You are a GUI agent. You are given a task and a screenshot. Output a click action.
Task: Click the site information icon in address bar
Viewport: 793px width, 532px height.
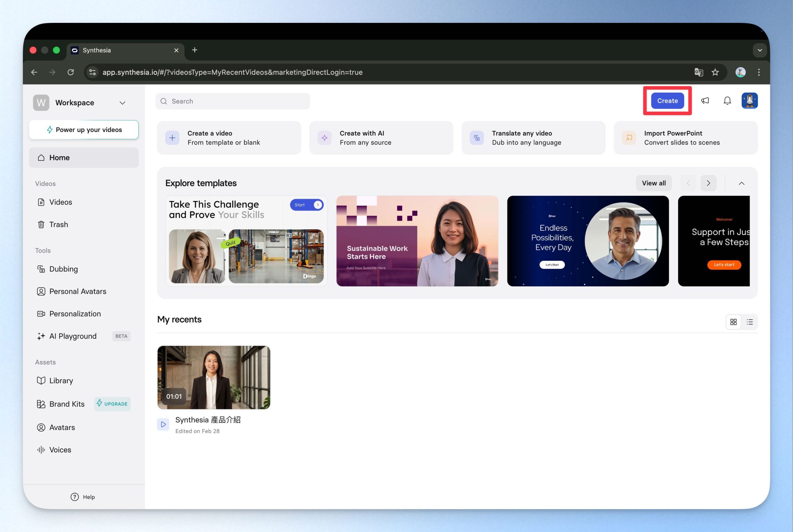(93, 72)
